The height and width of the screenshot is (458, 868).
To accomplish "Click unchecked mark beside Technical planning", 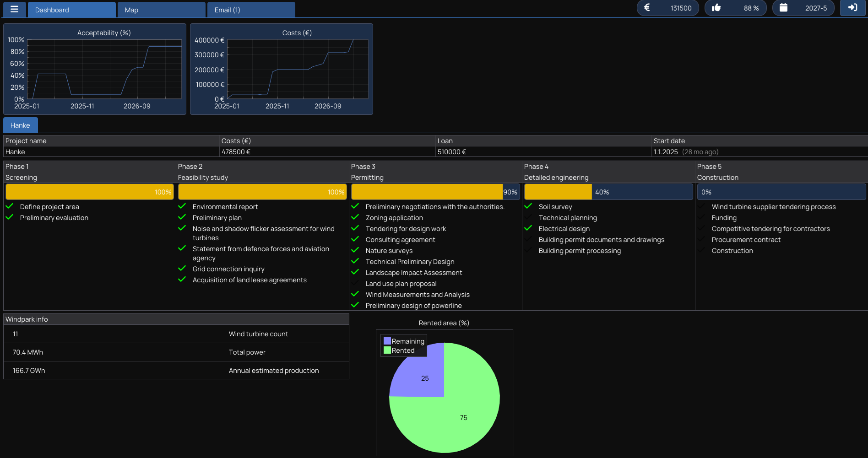I will point(528,217).
